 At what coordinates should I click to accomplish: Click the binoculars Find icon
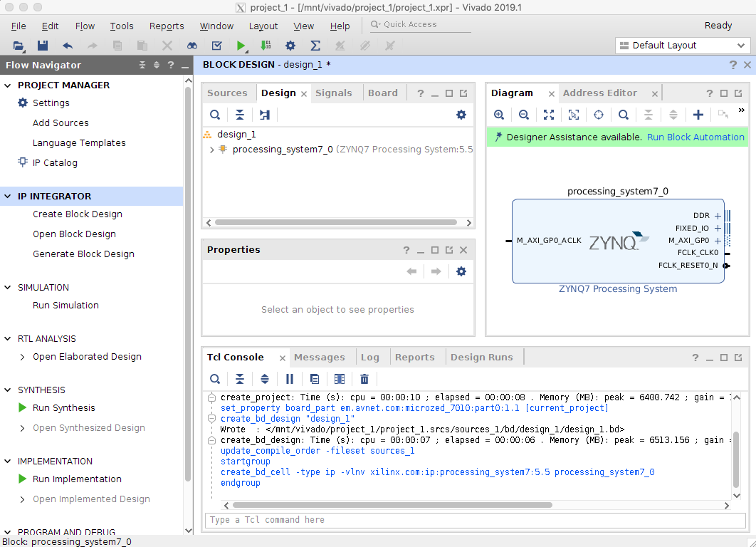pyautogui.click(x=192, y=46)
